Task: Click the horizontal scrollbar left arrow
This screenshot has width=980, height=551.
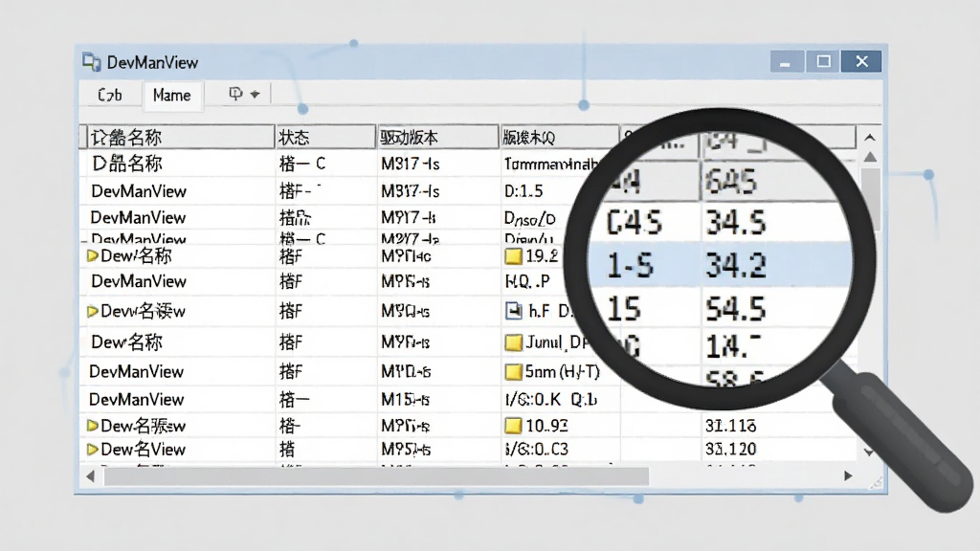Action: click(x=91, y=476)
